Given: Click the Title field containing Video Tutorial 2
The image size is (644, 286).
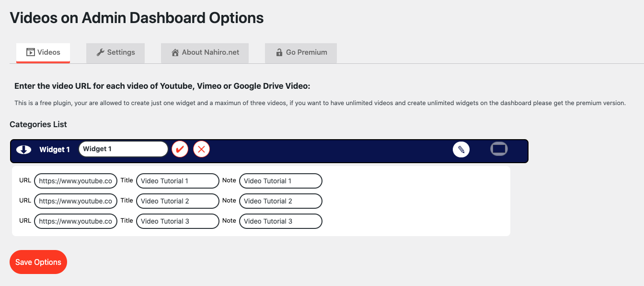Looking at the screenshot, I should pyautogui.click(x=178, y=201).
